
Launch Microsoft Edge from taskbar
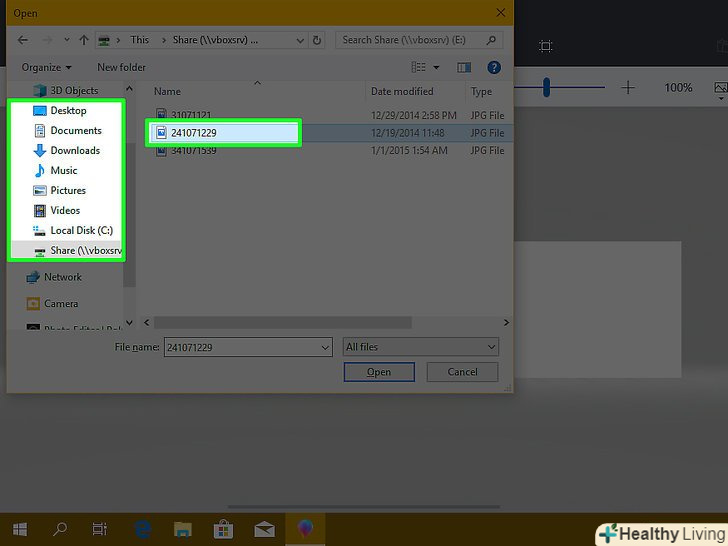(x=143, y=529)
